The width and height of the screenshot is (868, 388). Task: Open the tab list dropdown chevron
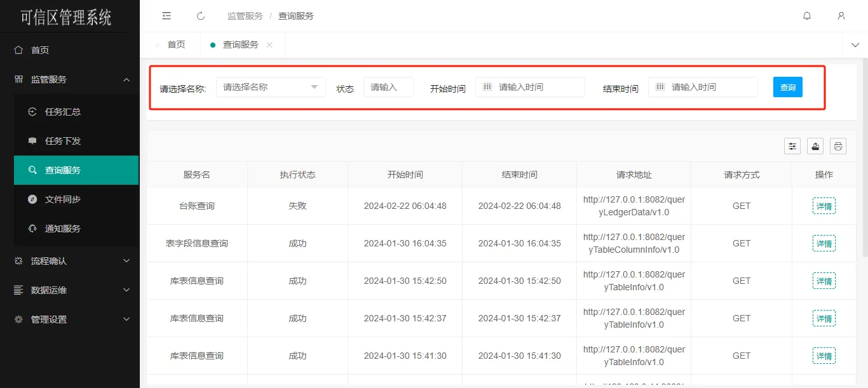[x=855, y=45]
